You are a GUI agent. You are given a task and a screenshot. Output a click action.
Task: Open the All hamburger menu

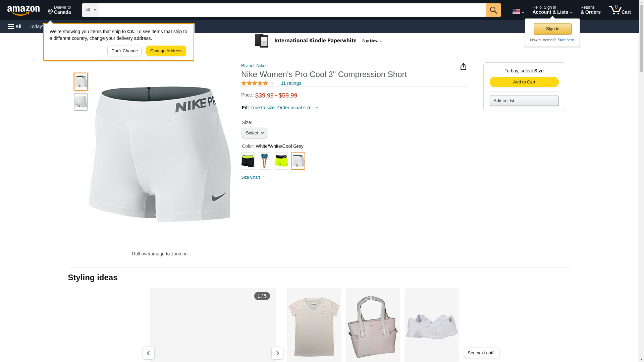click(x=15, y=26)
